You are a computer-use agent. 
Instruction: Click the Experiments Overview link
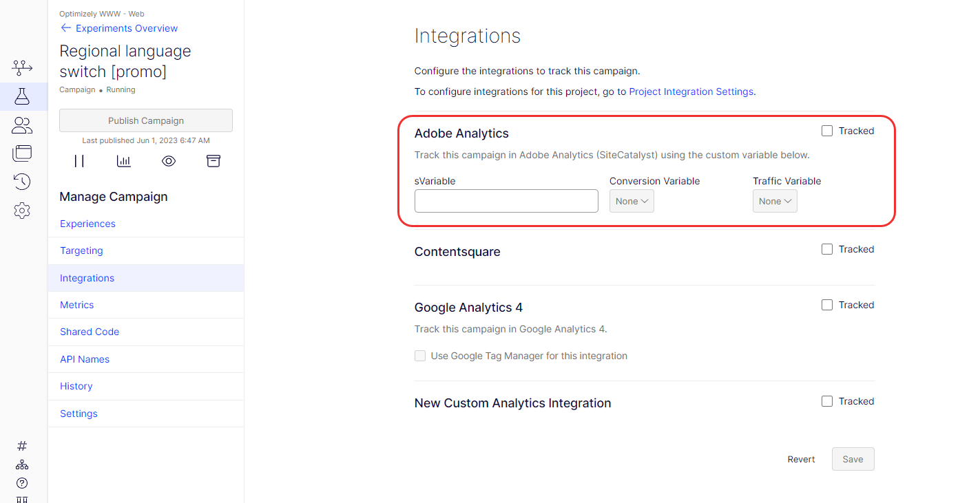tap(127, 28)
